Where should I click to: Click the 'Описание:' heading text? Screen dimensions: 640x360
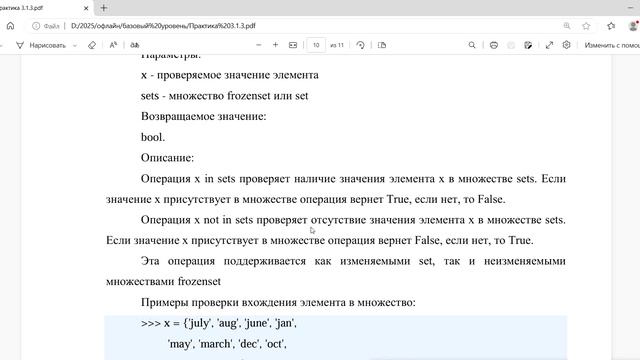pos(167,158)
